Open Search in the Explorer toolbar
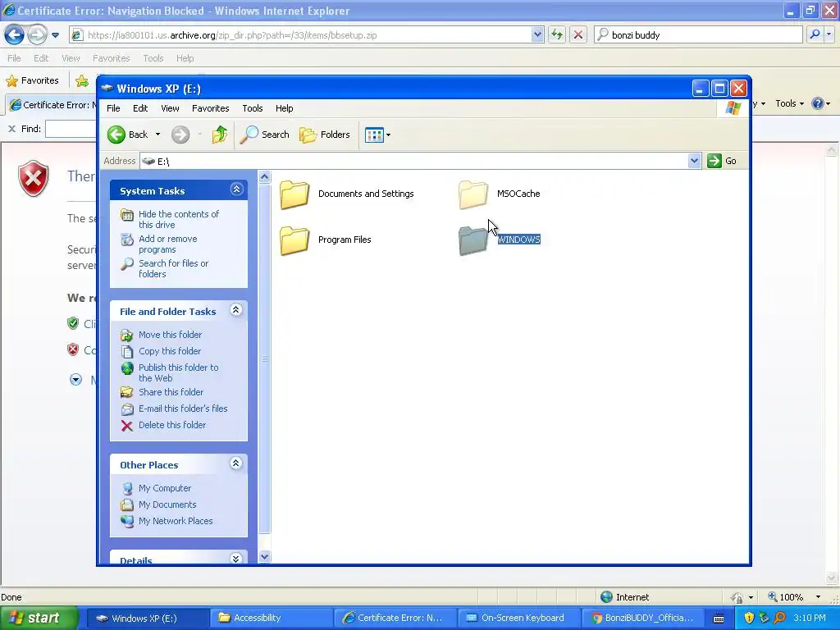This screenshot has width=840, height=630. click(x=264, y=135)
